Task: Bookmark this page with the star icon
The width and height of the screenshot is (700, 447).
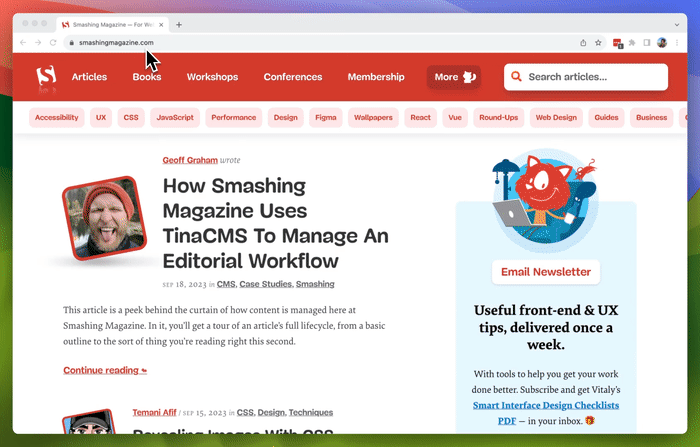Action: [598, 43]
